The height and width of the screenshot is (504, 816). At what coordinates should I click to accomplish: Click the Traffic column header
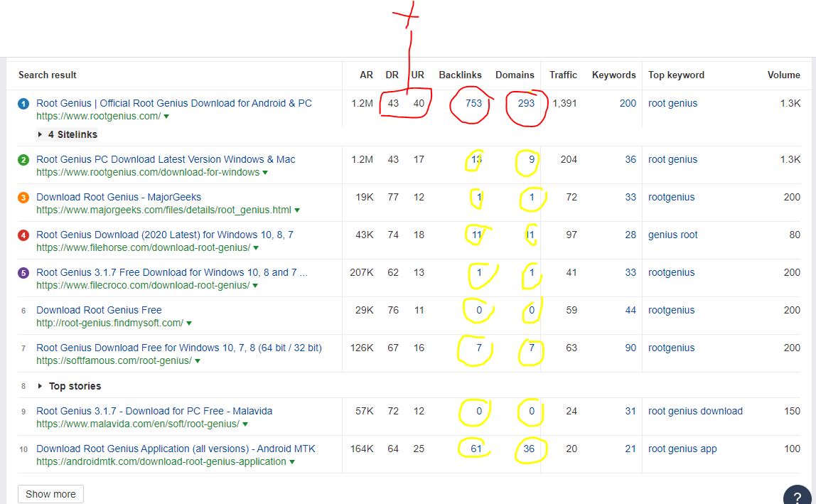pos(563,75)
